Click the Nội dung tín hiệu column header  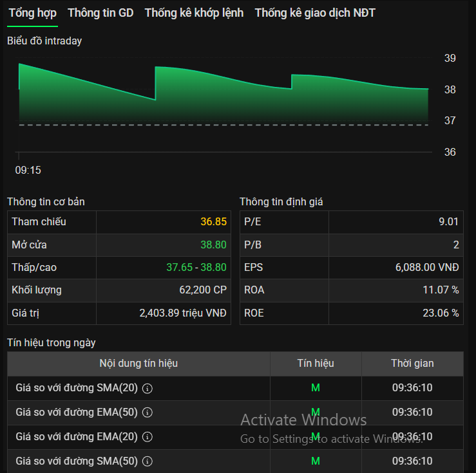pos(138,363)
